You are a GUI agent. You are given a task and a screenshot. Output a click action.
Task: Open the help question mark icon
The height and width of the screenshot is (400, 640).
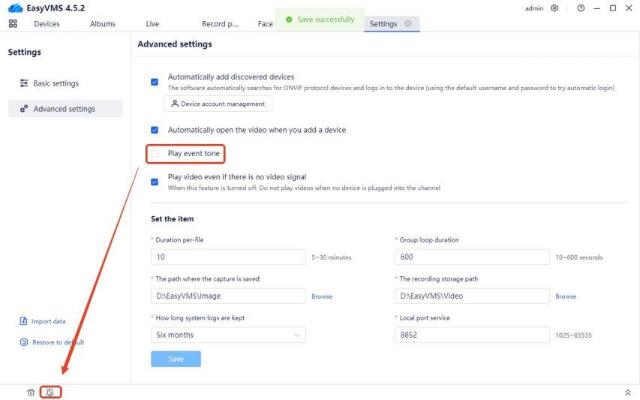pos(580,8)
